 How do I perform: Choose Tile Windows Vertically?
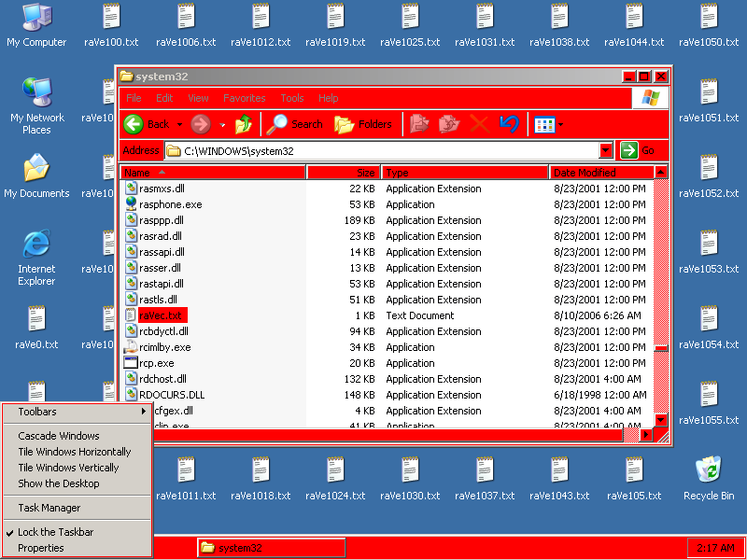click(78, 468)
